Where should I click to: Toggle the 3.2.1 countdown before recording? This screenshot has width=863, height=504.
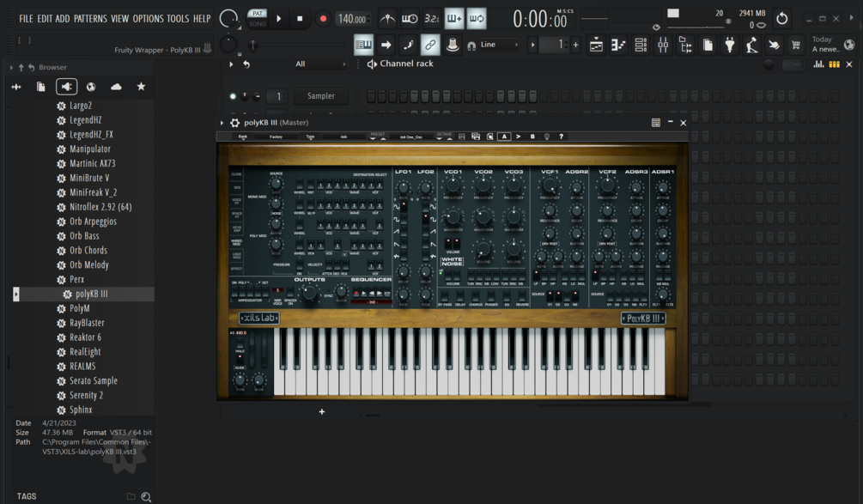pos(431,19)
